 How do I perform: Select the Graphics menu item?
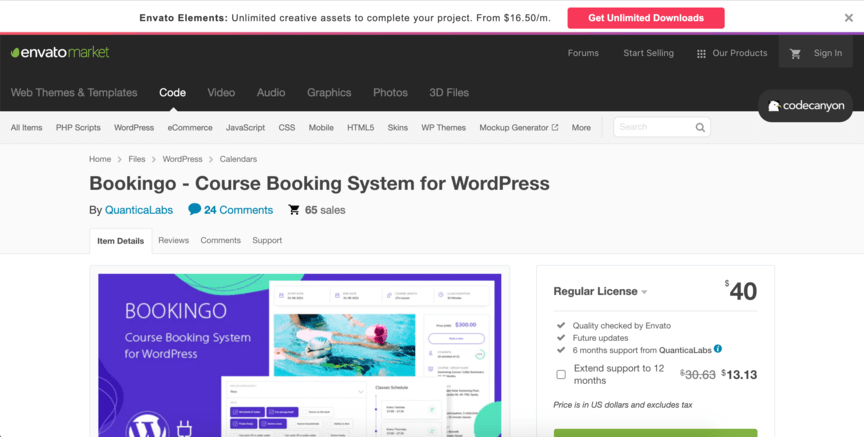[x=329, y=93]
